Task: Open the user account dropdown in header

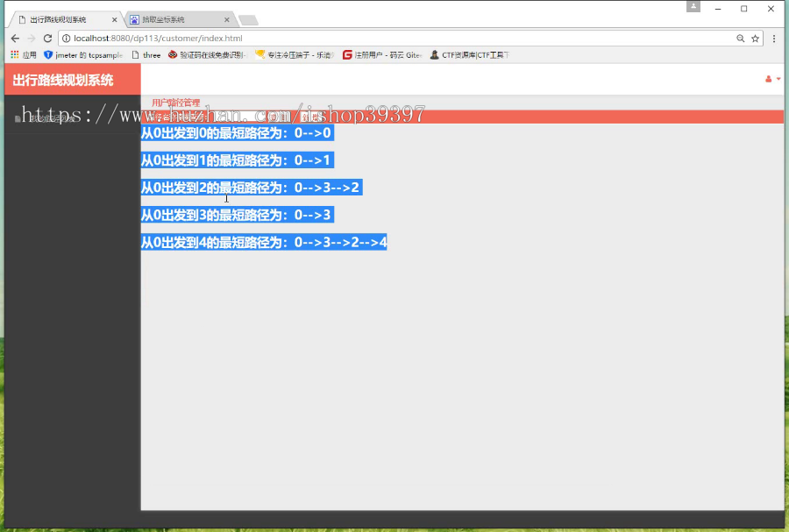Action: coord(773,79)
